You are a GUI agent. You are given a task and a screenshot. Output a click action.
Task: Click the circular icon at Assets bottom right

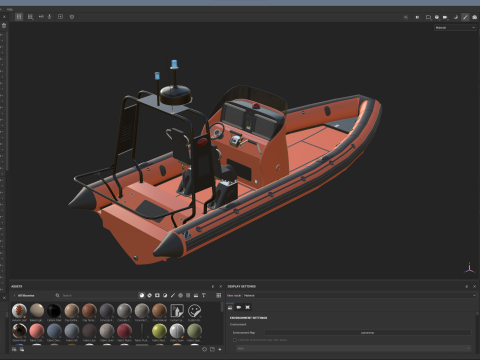click(204, 349)
